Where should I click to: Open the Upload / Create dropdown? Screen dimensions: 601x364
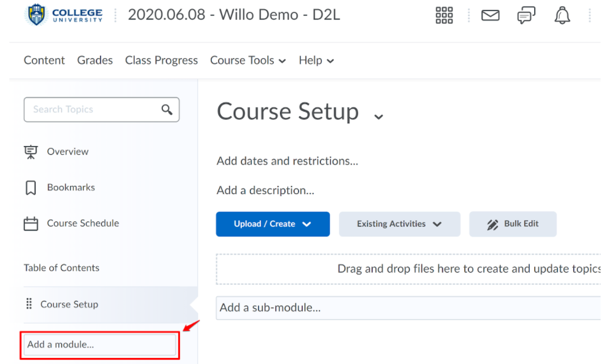(x=273, y=224)
